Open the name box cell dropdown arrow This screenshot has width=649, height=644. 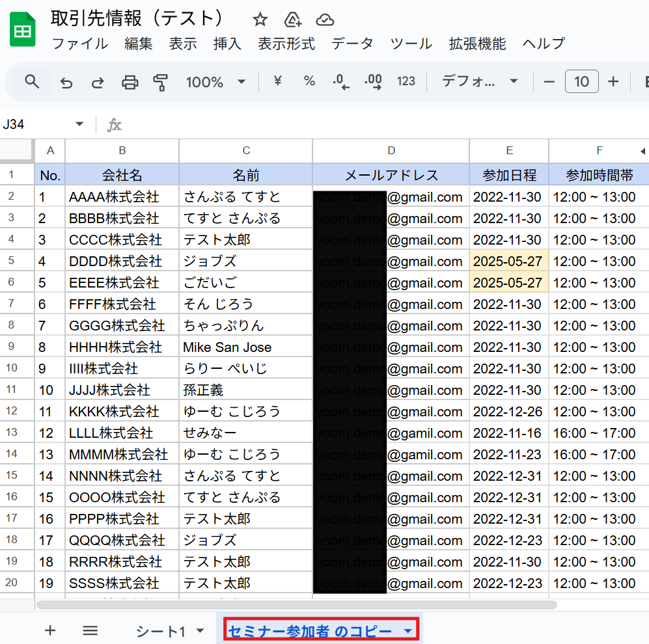tap(79, 124)
